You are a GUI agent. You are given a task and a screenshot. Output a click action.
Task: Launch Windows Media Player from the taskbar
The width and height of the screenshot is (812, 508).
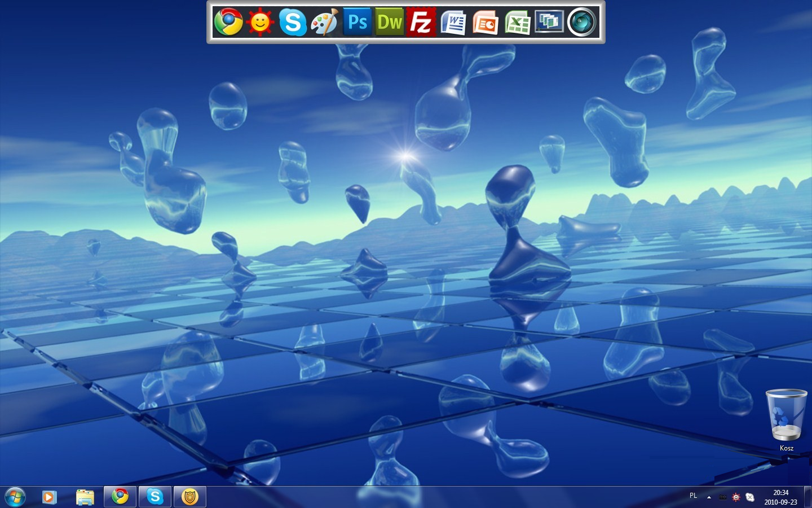(50, 497)
